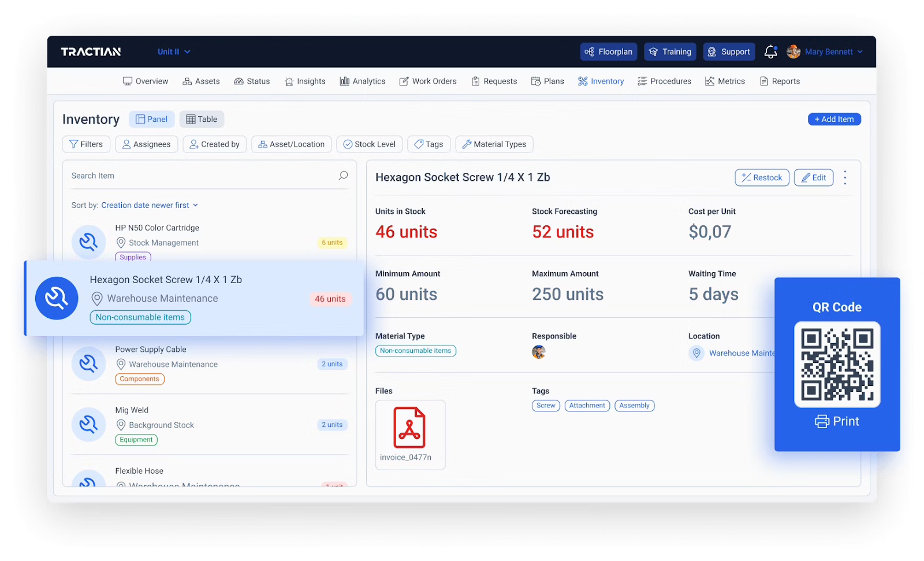The width and height of the screenshot is (924, 561).
Task: Expand the Mary Bennett user menu
Action: tap(834, 52)
